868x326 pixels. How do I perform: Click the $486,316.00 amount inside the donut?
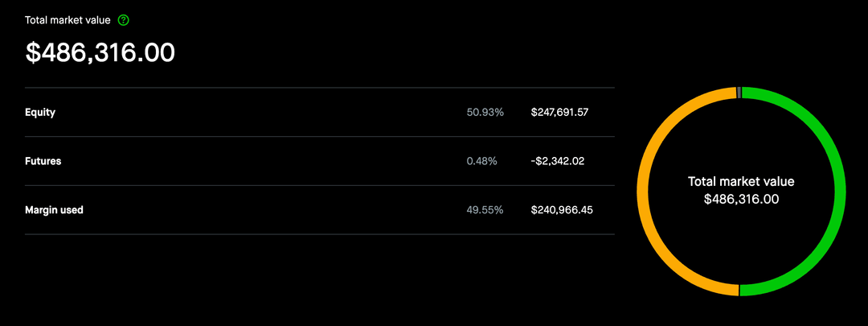point(741,199)
